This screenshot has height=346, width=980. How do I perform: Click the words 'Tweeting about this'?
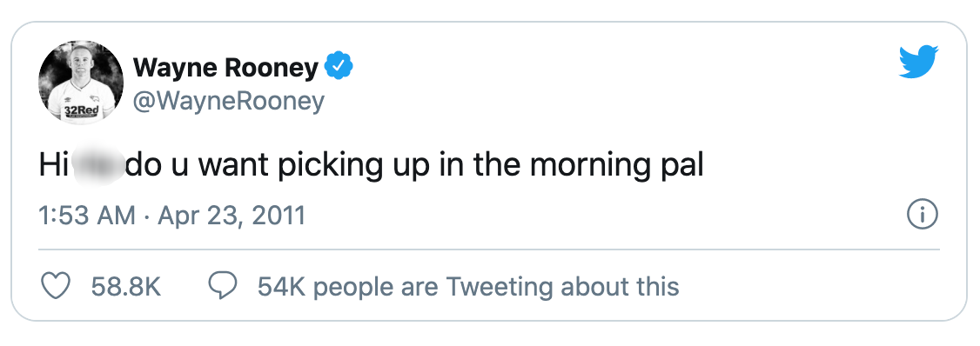coord(562,287)
